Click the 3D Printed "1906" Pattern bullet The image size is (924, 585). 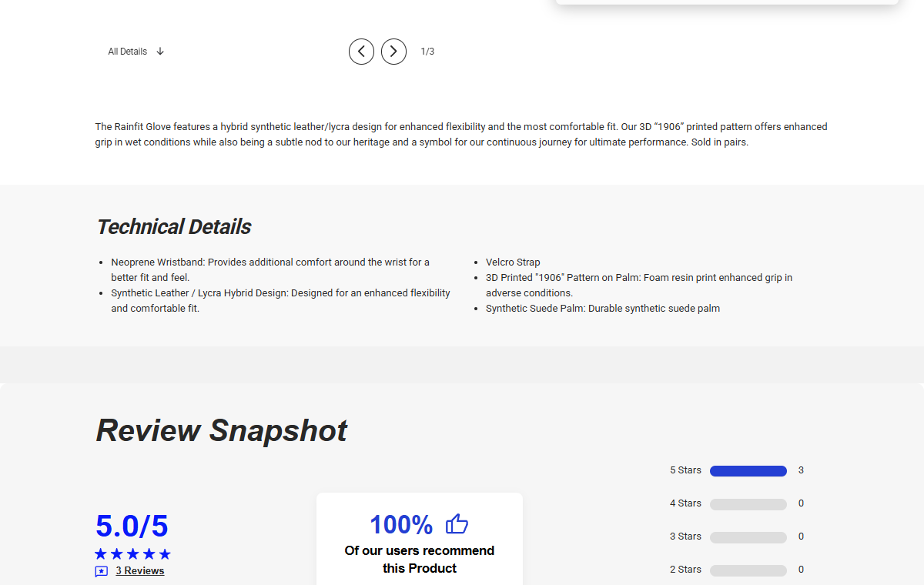tap(639, 286)
